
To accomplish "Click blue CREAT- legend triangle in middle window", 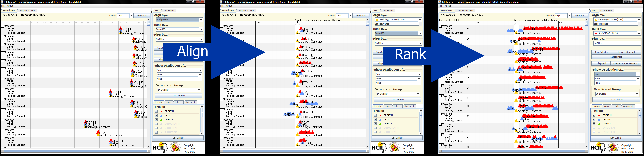I will click(380, 120).
